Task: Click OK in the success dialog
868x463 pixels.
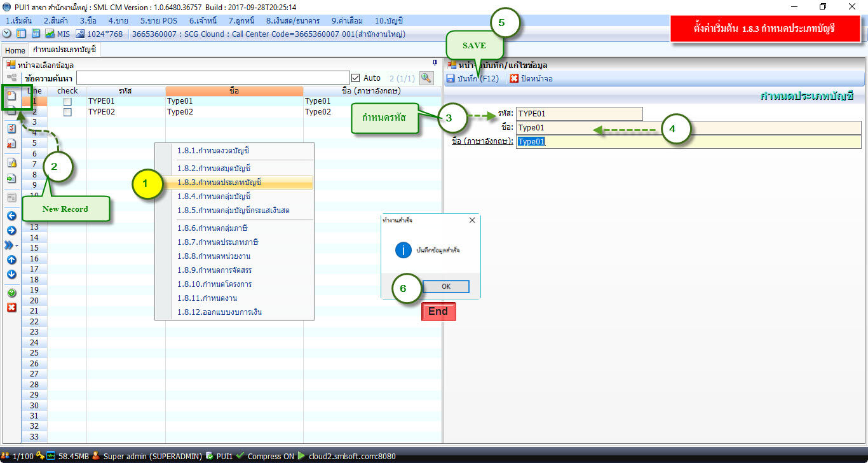Action: (x=446, y=286)
